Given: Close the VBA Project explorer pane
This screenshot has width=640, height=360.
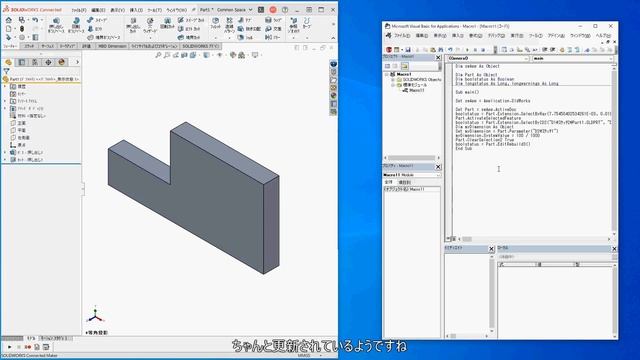Looking at the screenshot, I should point(438,58).
